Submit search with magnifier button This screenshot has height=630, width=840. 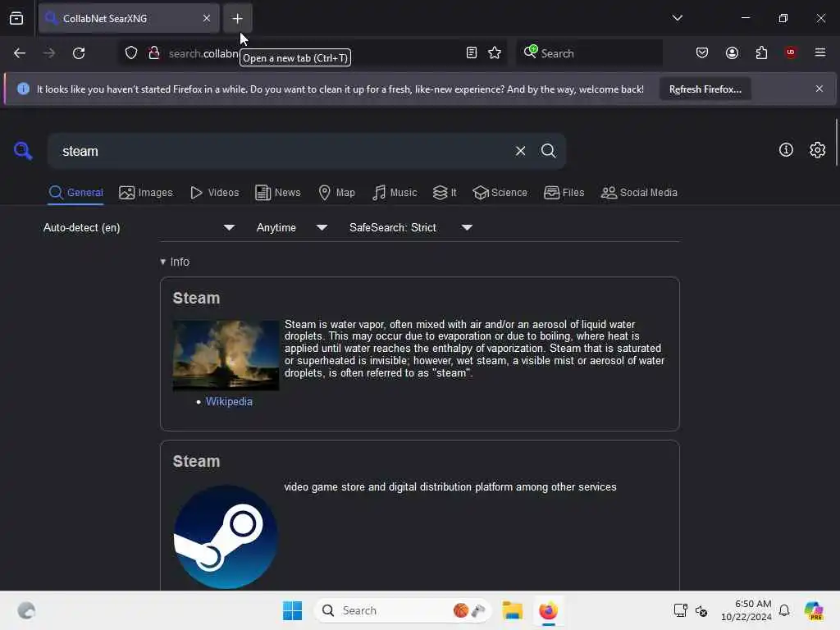pos(548,151)
